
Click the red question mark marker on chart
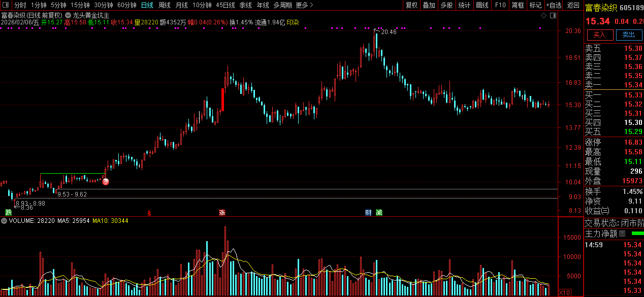(106, 181)
